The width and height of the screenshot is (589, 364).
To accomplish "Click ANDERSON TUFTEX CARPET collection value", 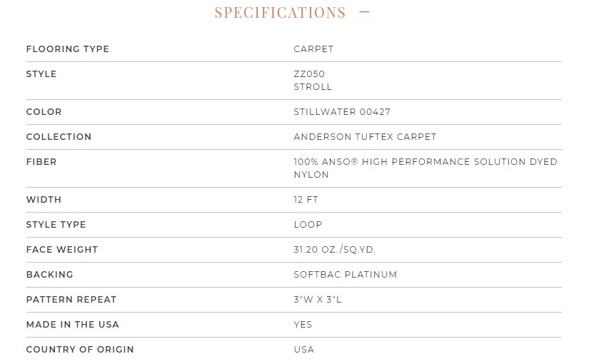I will click(365, 137).
